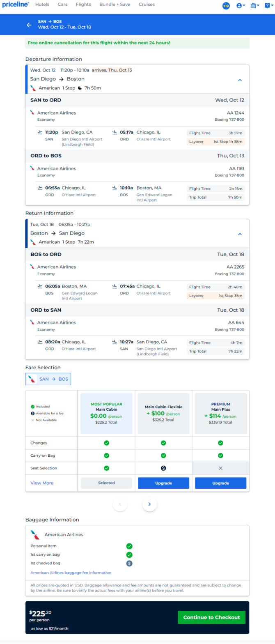Go back using the arrow beside SAN → BOS
This screenshot has width=275, height=644.
pyautogui.click(x=29, y=25)
